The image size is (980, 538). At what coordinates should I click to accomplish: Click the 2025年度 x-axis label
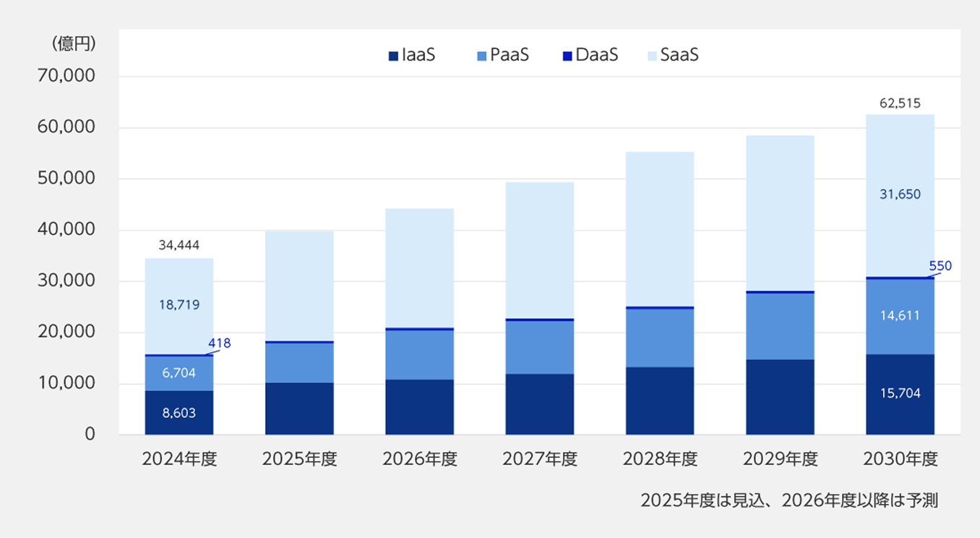pyautogui.click(x=299, y=459)
